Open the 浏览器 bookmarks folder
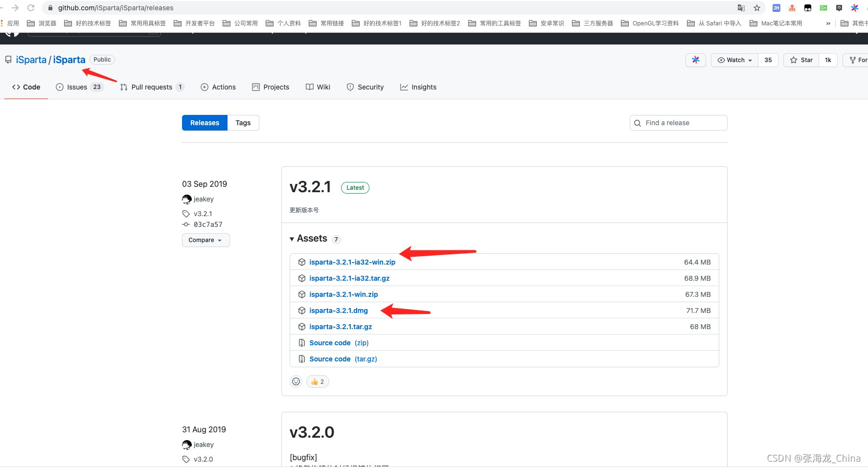 [x=42, y=23]
